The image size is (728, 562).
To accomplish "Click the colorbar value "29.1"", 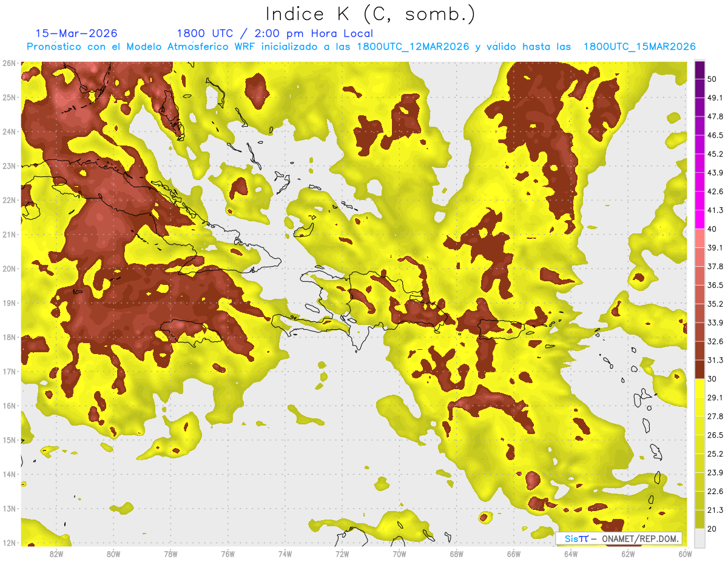I will [715, 398].
